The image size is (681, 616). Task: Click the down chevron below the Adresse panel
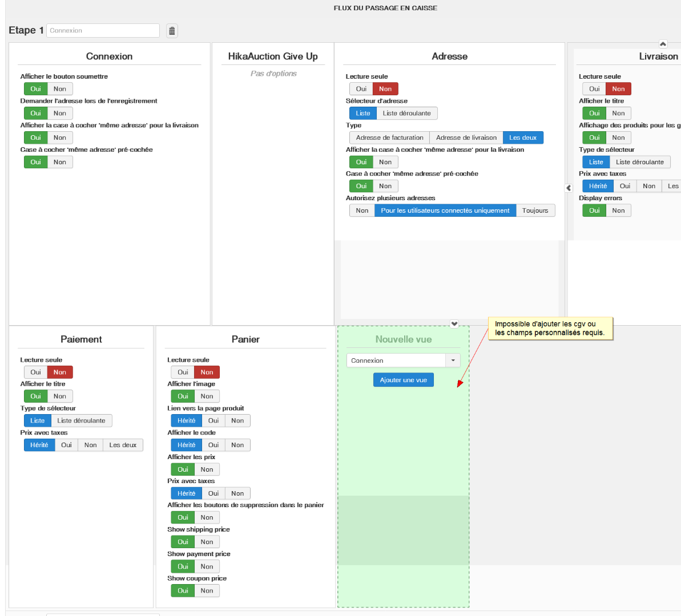[454, 324]
